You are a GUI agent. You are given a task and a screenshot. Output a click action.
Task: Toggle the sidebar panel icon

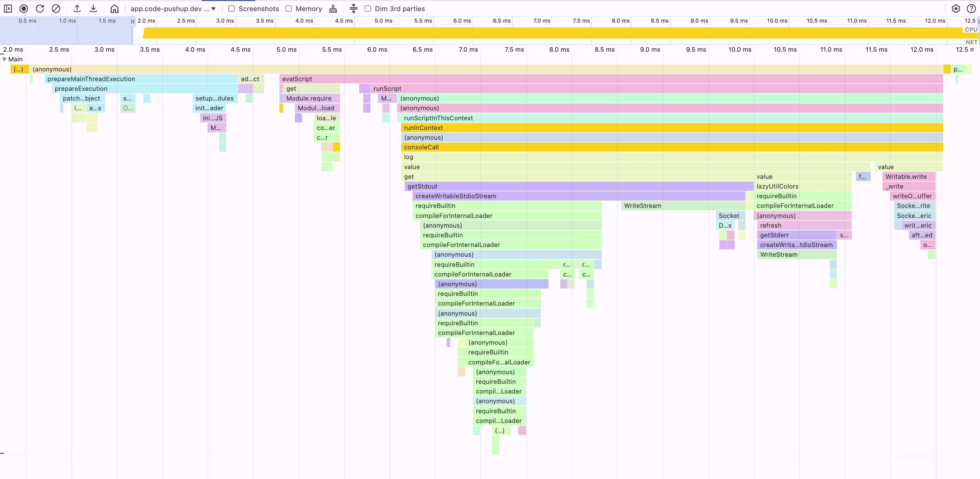[8, 8]
